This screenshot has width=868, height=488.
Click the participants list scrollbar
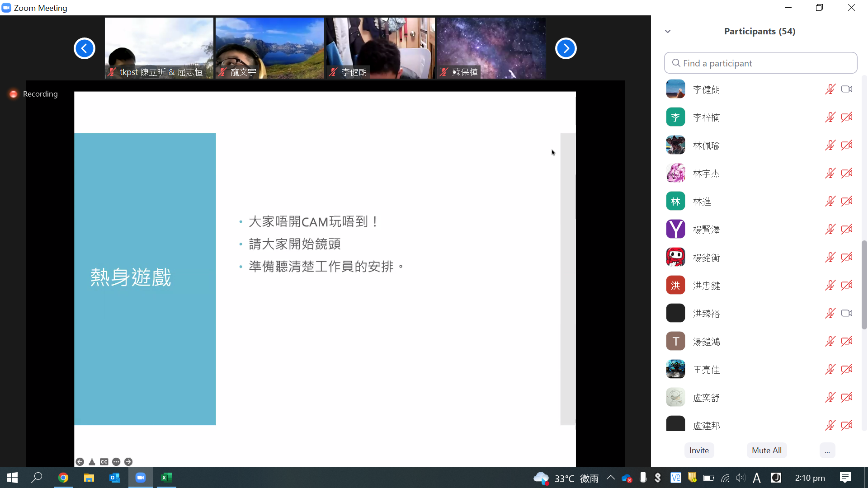click(864, 285)
